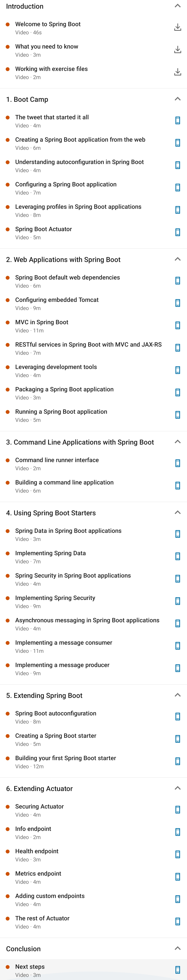Collapse the 1. Boot Camp section
187x980 pixels.
pos(177,99)
